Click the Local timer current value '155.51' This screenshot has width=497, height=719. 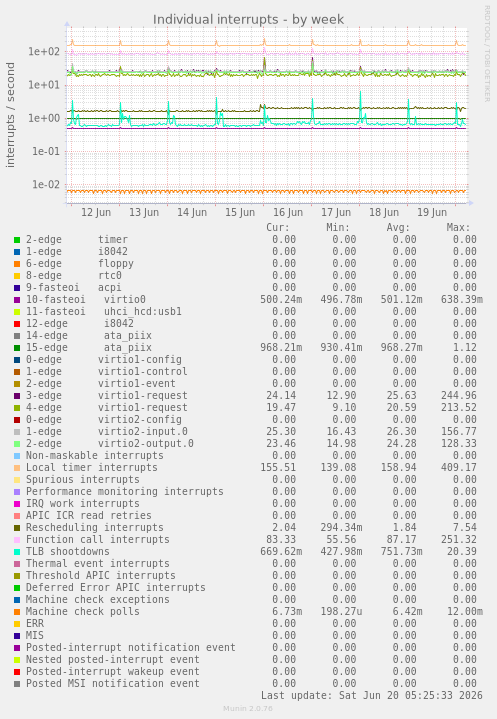[278, 468]
